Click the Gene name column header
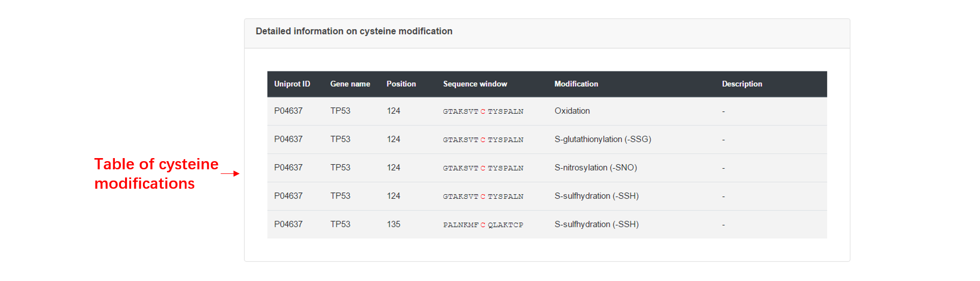 coord(350,84)
